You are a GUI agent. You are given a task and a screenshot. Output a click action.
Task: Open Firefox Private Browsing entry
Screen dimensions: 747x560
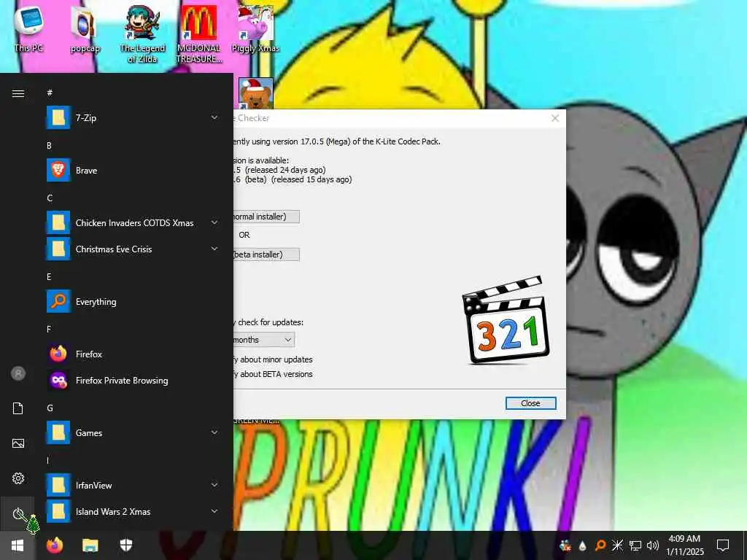[x=133, y=380]
